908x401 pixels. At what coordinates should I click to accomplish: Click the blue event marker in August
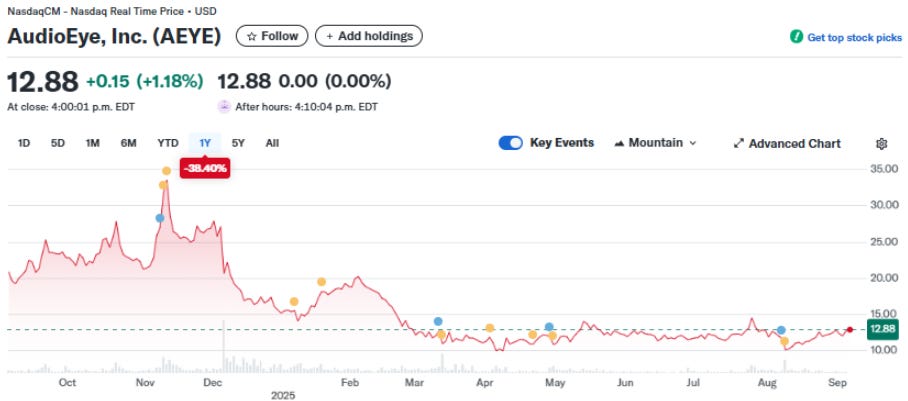(781, 330)
